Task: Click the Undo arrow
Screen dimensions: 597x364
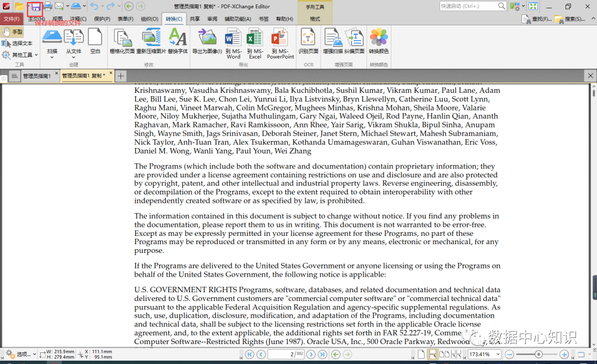Action: 94,6
